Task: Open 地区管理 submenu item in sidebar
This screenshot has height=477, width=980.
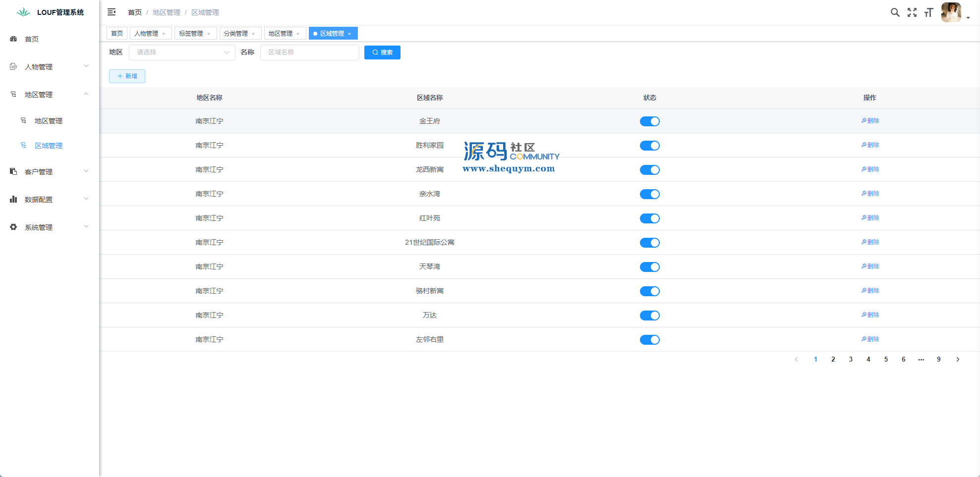Action: (x=49, y=121)
